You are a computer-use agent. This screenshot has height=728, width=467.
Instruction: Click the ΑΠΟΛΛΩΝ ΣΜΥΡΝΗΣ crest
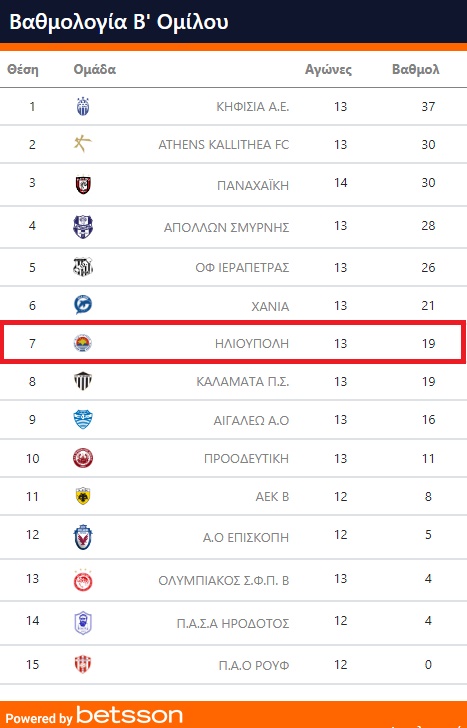coord(83,227)
